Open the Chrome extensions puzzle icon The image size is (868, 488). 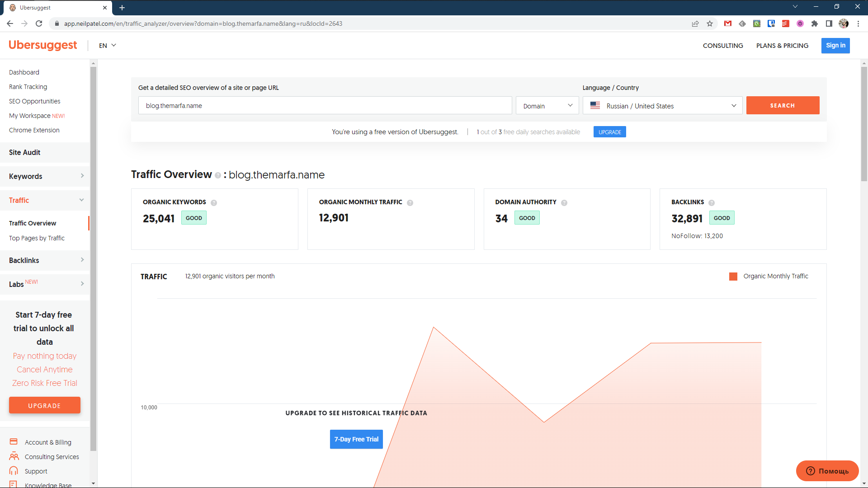[815, 23]
